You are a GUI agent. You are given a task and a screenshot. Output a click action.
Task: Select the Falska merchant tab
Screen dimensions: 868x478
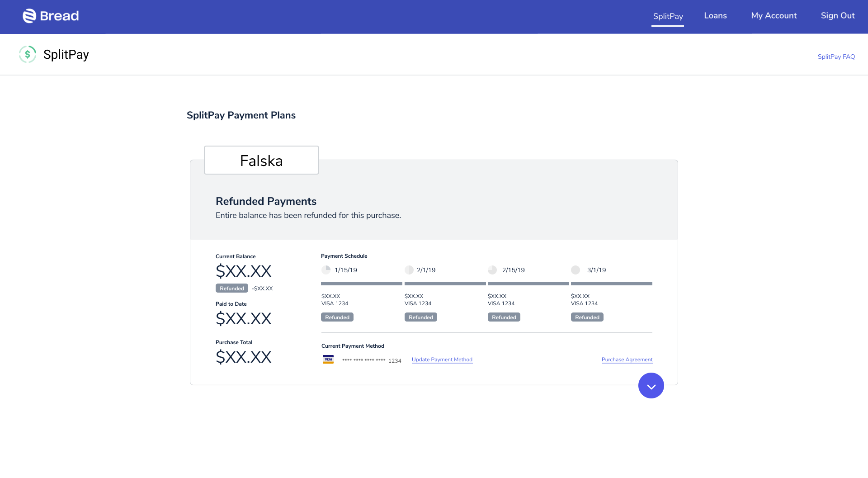pos(261,160)
